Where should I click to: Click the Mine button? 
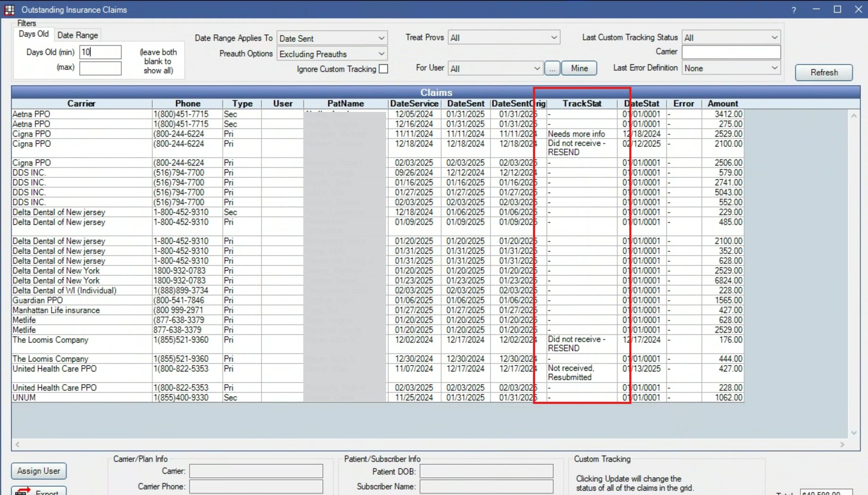[579, 69]
